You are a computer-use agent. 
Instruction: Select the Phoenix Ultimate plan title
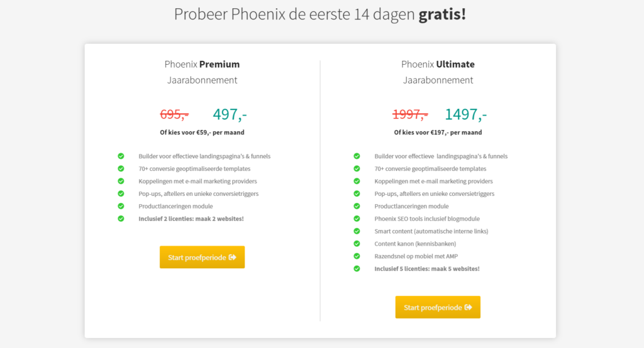[438, 65]
